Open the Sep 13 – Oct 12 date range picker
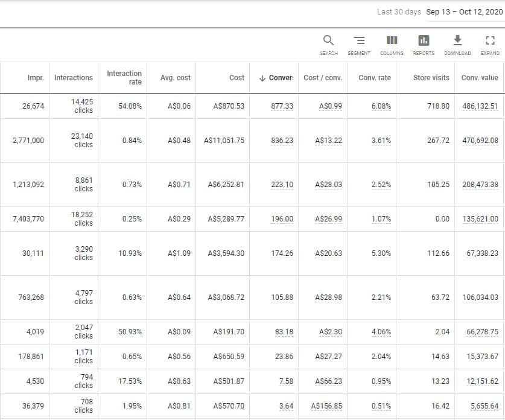The image size is (505, 420). coord(460,12)
